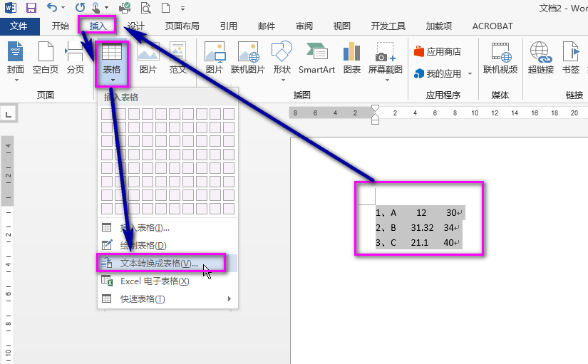Click the text line '3、C 21.1 40'
Viewport: 588px width, 364px height.
point(418,243)
